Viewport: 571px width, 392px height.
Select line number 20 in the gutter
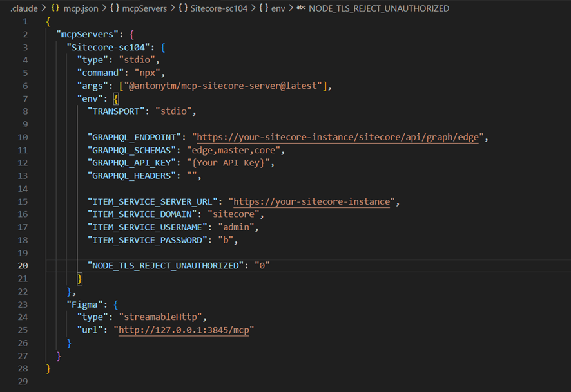click(x=23, y=265)
